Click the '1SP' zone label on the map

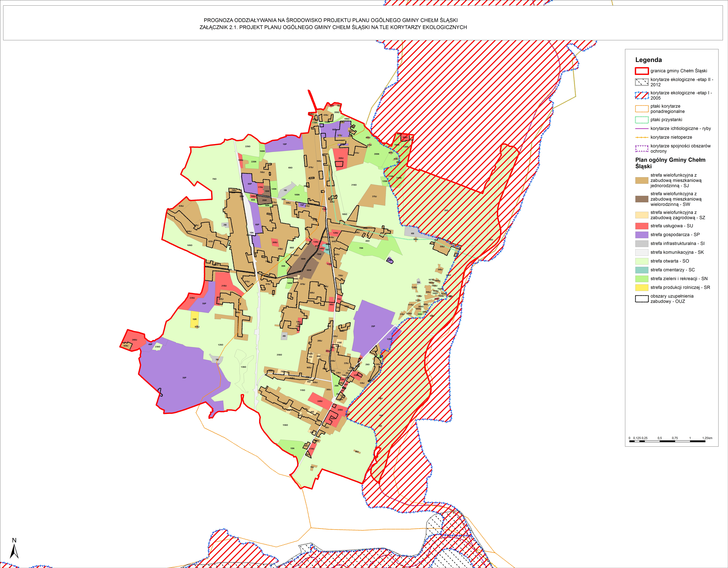(285, 144)
